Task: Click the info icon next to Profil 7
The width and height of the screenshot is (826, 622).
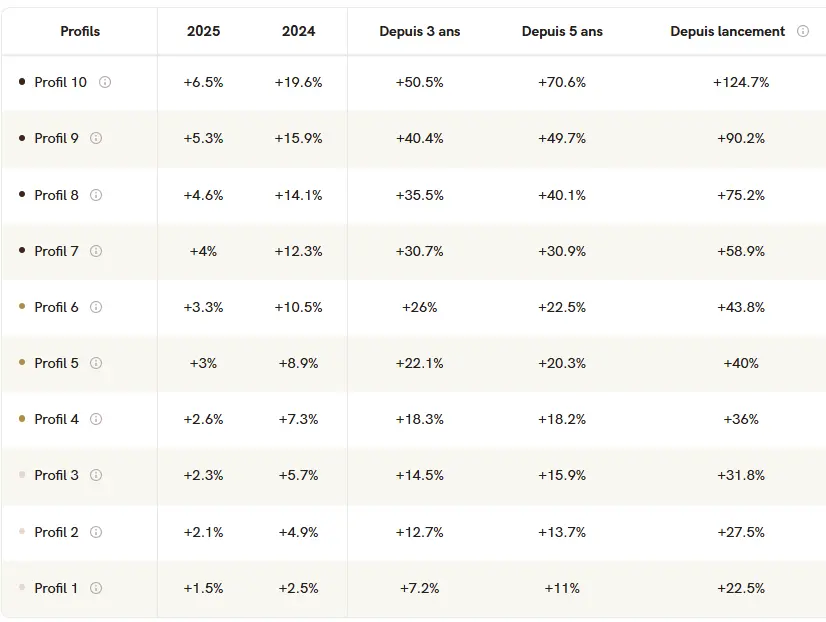Action: (96, 251)
